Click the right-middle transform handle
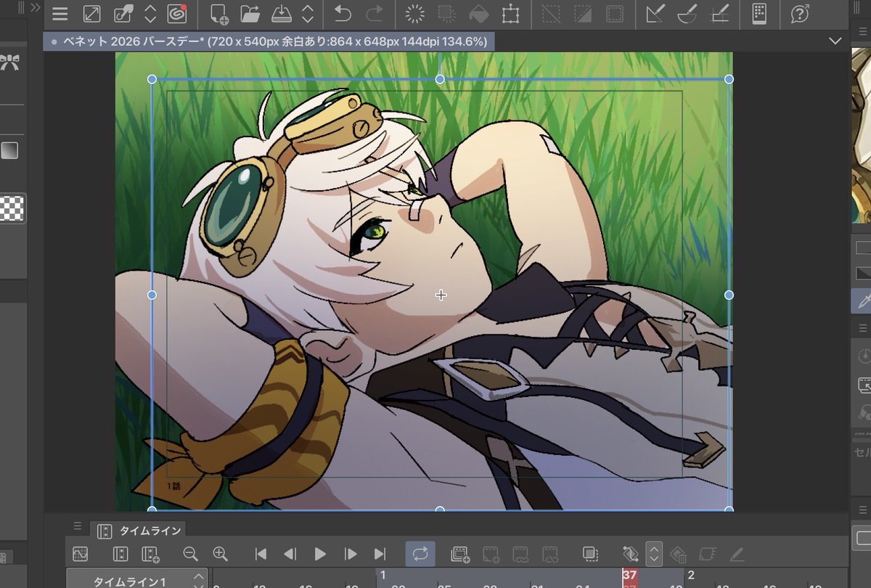Viewport: 871px width, 588px height. point(729,295)
